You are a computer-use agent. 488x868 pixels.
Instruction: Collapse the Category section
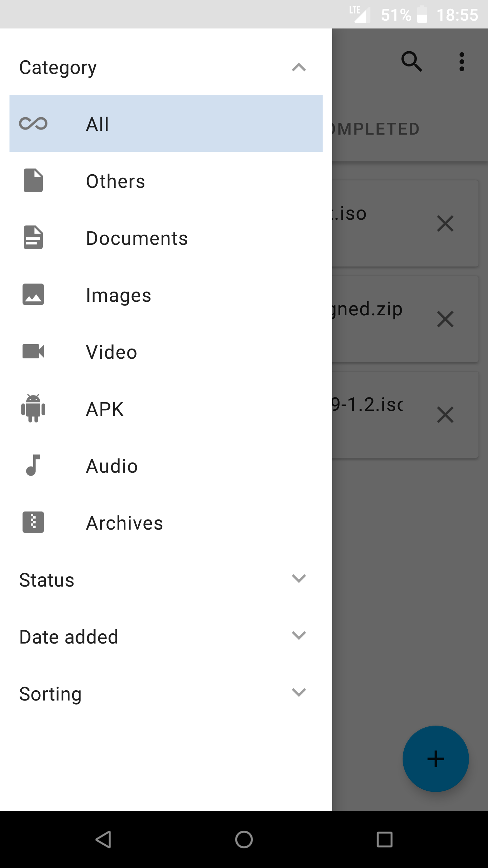click(299, 67)
